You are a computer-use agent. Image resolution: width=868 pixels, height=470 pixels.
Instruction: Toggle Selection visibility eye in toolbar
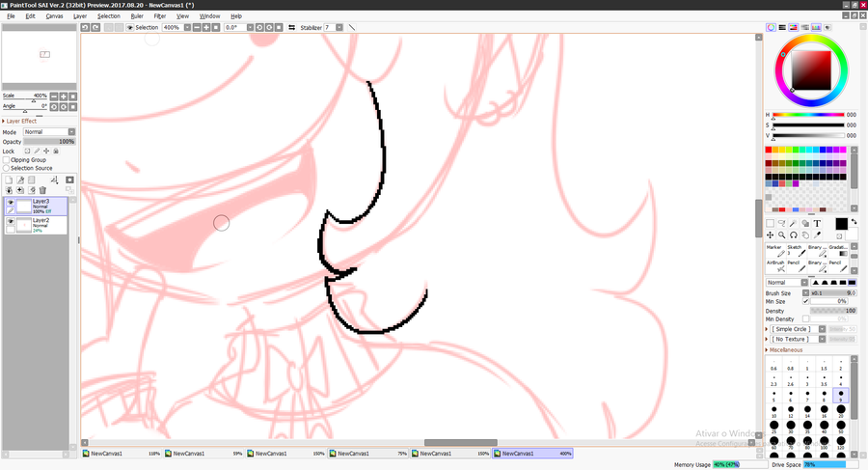click(130, 27)
